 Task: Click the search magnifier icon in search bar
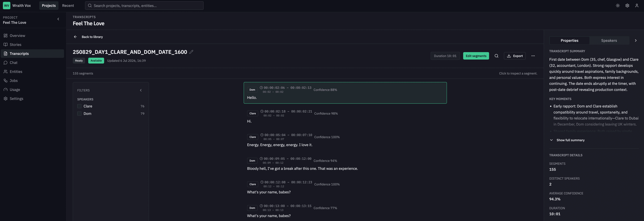tap(90, 6)
